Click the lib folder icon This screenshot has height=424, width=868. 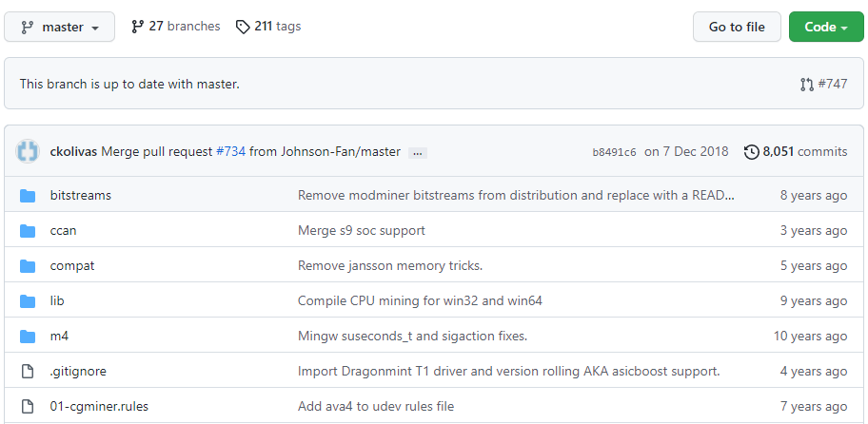tap(28, 301)
